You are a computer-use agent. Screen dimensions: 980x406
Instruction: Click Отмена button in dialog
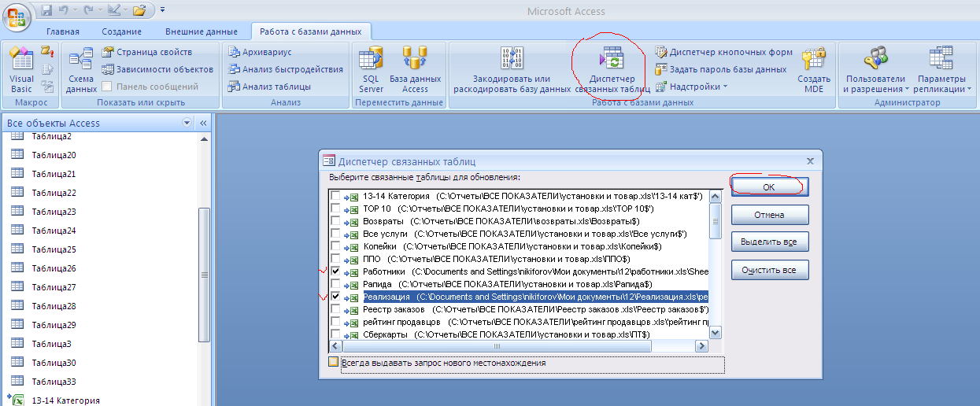769,215
